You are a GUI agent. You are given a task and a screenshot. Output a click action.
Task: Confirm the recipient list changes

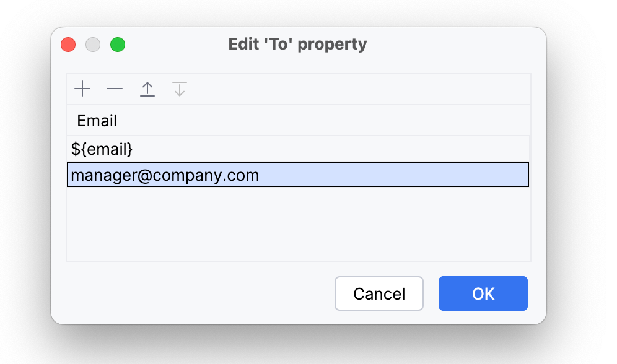[483, 293]
